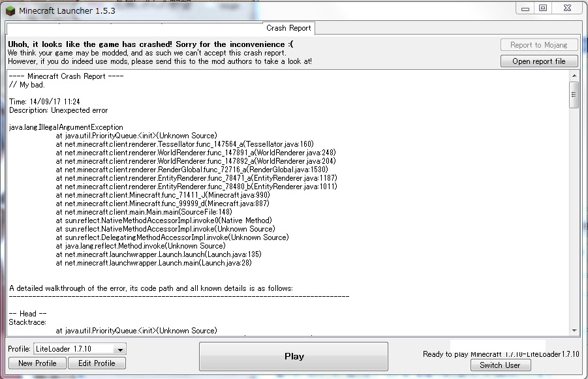
Task: Open the crash report file
Action: [539, 61]
